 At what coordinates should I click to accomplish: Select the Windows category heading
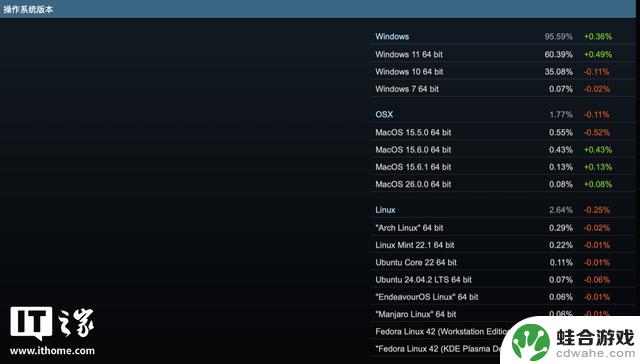coord(392,36)
